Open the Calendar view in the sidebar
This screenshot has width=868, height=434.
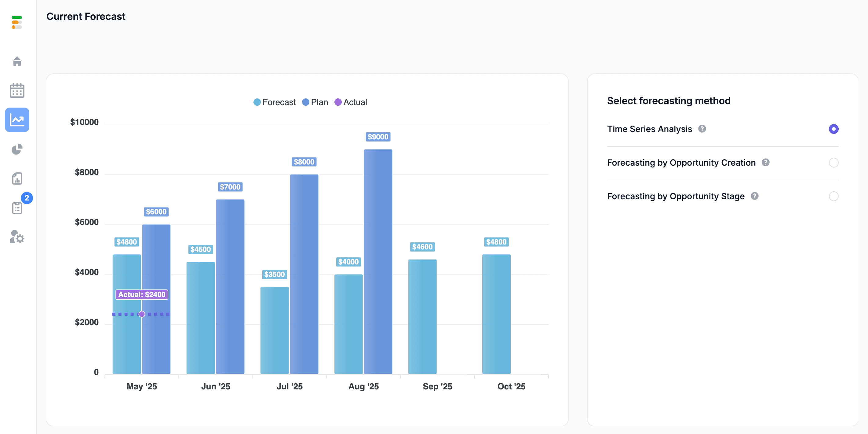17,90
